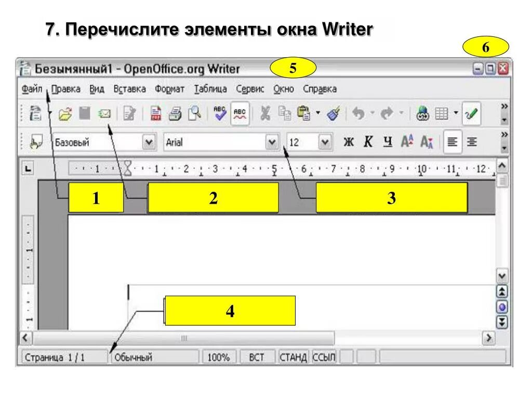The image size is (532, 399).
Task: Save the document with the diskette icon
Action: pyautogui.click(x=85, y=113)
